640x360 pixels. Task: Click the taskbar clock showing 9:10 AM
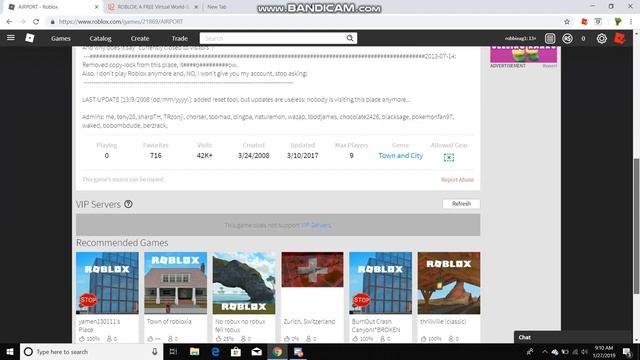(x=604, y=351)
